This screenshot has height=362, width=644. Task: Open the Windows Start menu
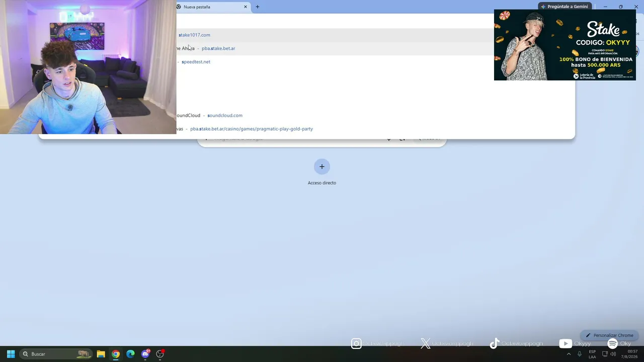click(x=11, y=354)
